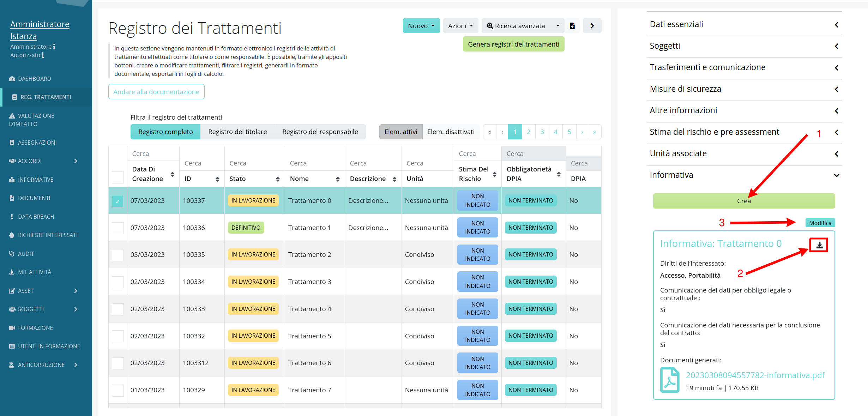Click Genera registri dei trattamenti button
Image resolution: width=868 pixels, height=416 pixels.
pyautogui.click(x=513, y=44)
